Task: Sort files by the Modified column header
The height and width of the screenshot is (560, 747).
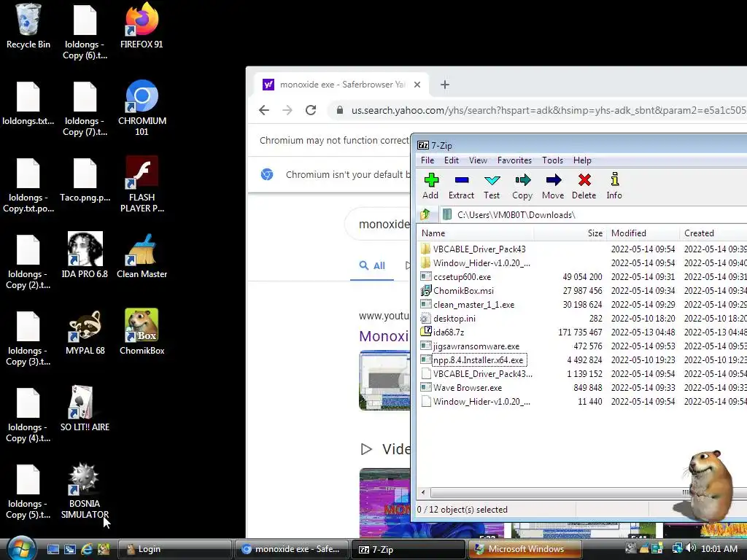Action: coord(643,233)
